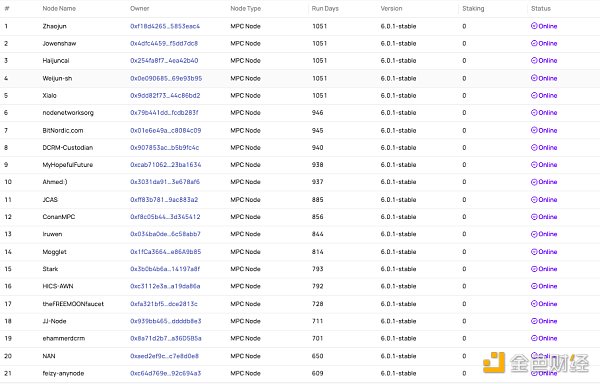
Task: Click the Online status icon for Zhaojun
Action: coord(534,26)
